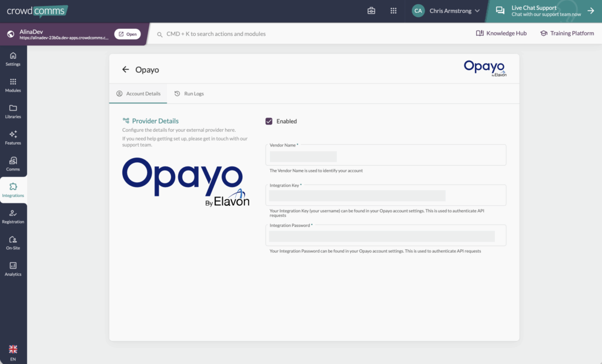Open the apps grid icon in header
602x364 pixels.
[x=393, y=11]
